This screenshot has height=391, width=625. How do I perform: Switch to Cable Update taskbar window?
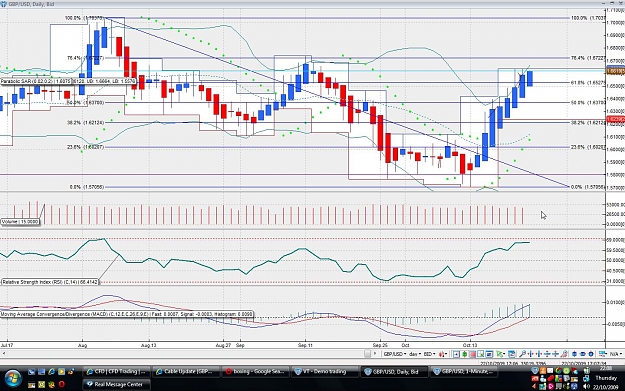point(186,372)
